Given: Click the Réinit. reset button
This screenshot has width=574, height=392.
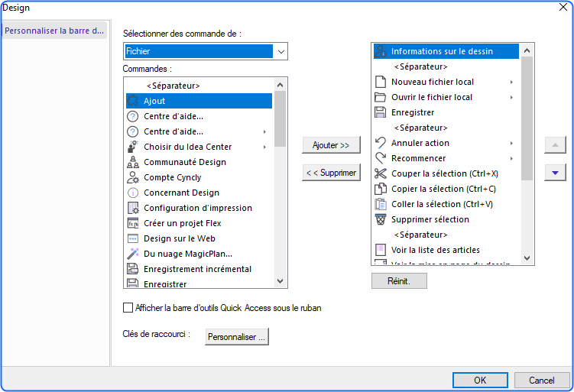Looking at the screenshot, I should (399, 281).
